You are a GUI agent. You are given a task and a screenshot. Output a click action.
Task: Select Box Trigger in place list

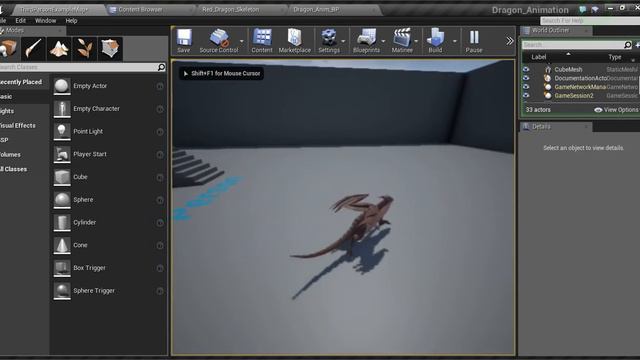pyautogui.click(x=109, y=268)
